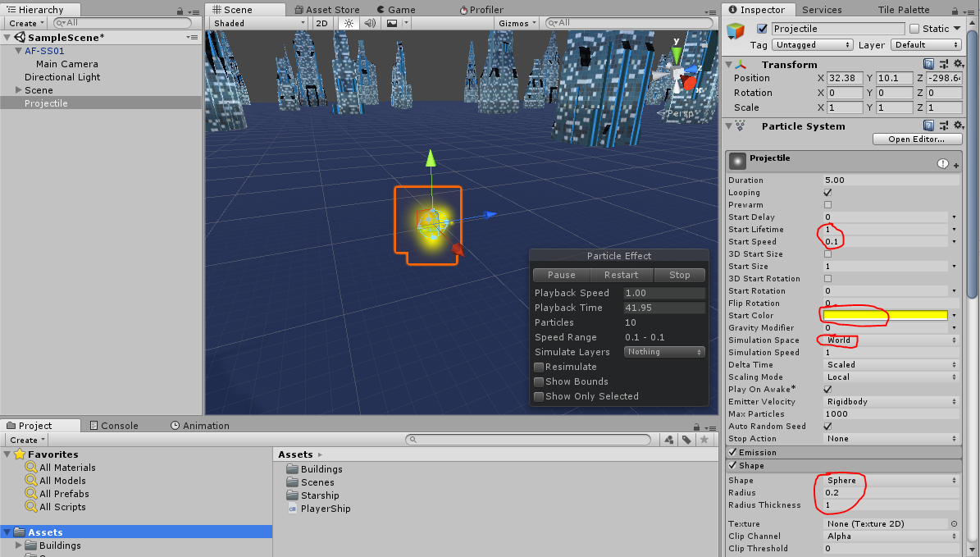Click Open Editor button
This screenshot has width=980, height=557.
(x=917, y=139)
